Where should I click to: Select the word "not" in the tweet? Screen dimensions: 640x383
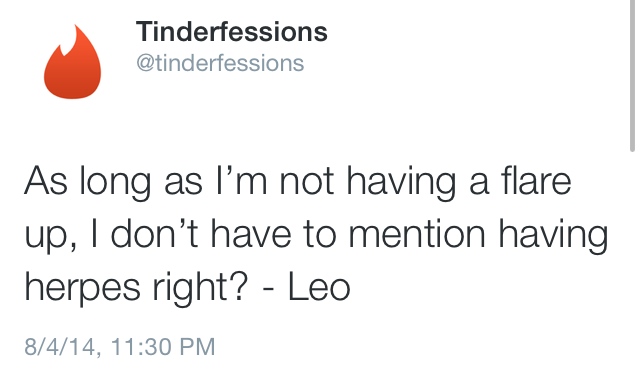click(x=307, y=182)
